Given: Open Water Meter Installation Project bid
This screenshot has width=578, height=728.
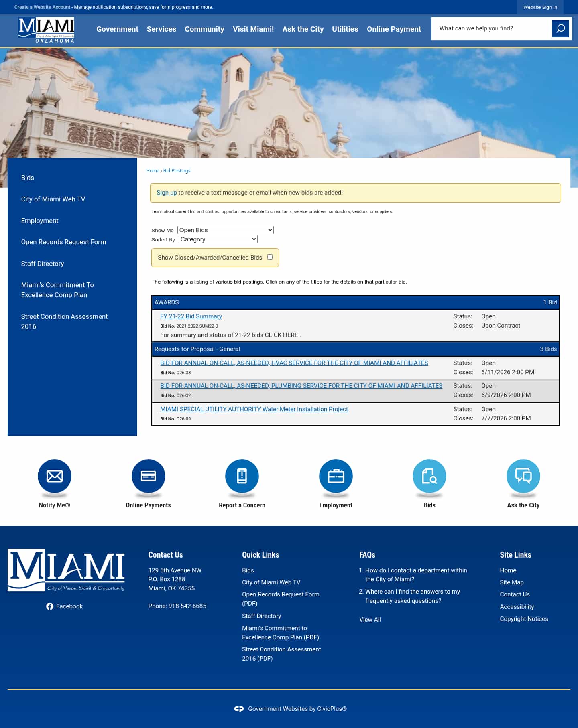Looking at the screenshot, I should click(x=254, y=409).
